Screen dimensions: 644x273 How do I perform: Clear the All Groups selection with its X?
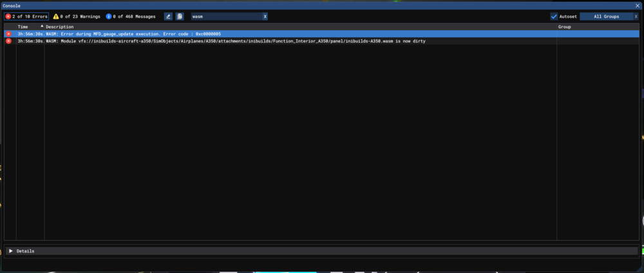pos(636,17)
